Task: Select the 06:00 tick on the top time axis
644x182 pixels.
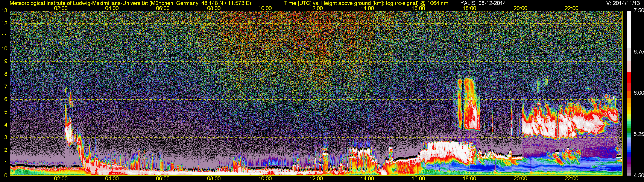Action: coord(163,8)
